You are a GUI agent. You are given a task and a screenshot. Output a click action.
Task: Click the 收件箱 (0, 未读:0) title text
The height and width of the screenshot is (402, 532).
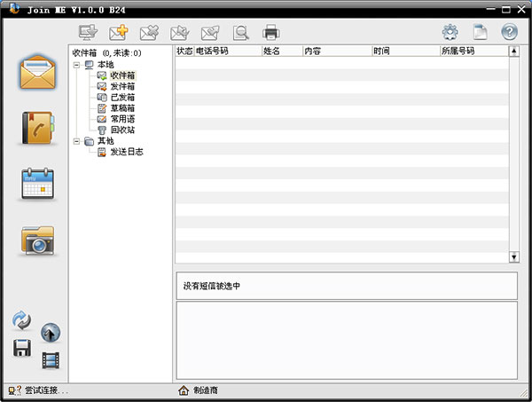pyautogui.click(x=107, y=53)
